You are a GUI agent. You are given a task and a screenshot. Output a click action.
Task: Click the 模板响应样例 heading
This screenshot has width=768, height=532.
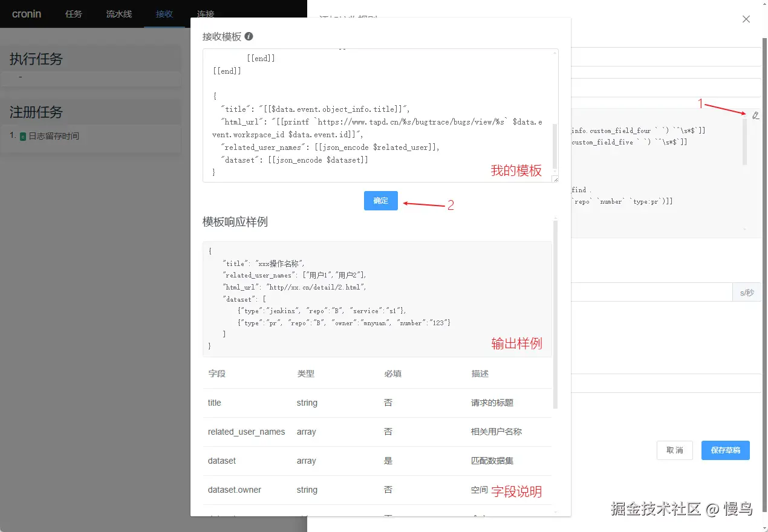coord(235,222)
